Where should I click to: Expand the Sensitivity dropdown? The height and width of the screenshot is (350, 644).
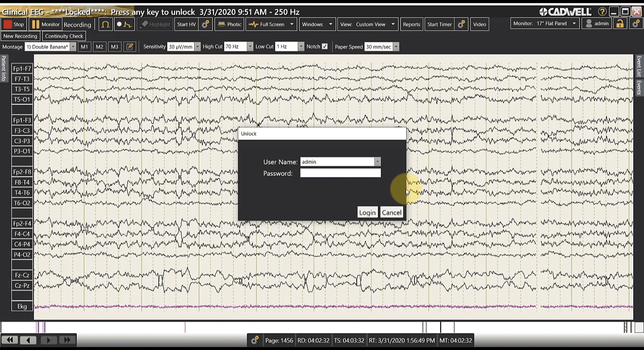click(x=197, y=47)
